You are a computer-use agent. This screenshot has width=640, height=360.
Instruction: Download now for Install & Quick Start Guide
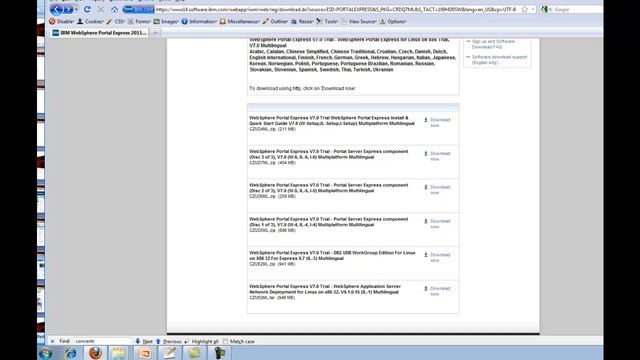point(437,122)
